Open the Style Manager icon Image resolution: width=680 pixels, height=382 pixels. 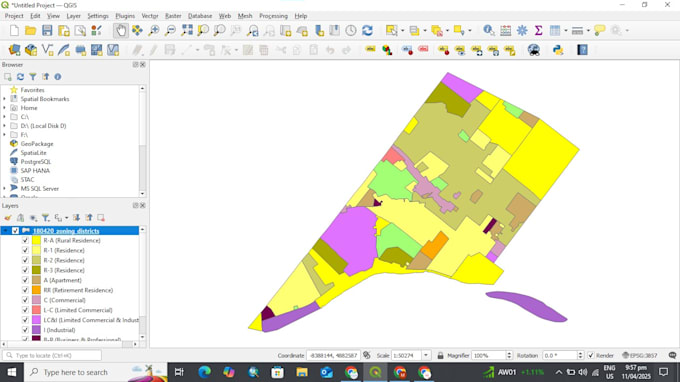point(96,30)
